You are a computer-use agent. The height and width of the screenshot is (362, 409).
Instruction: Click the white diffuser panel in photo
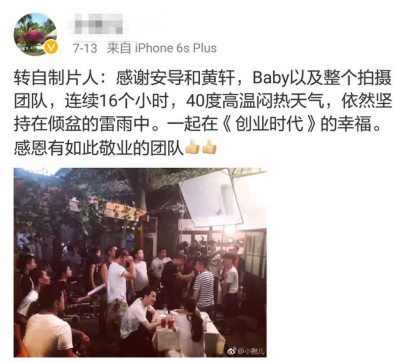[x=211, y=199]
